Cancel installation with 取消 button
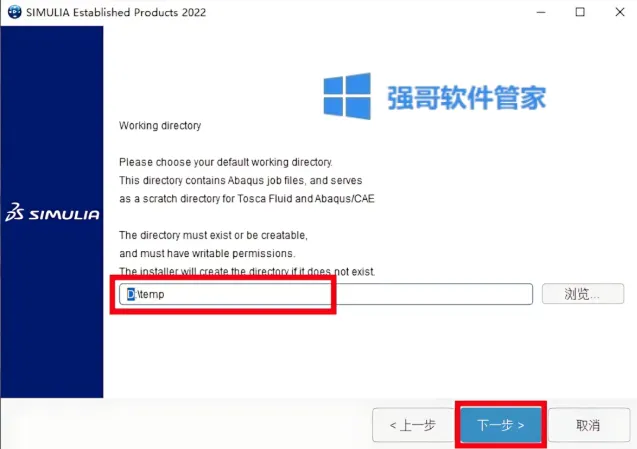This screenshot has height=449, width=637. tap(588, 425)
